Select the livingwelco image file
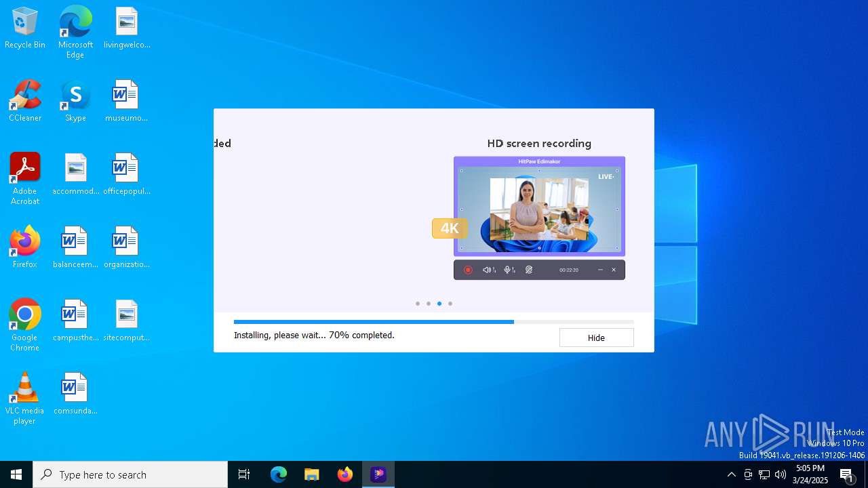The image size is (868, 488). (x=127, y=28)
